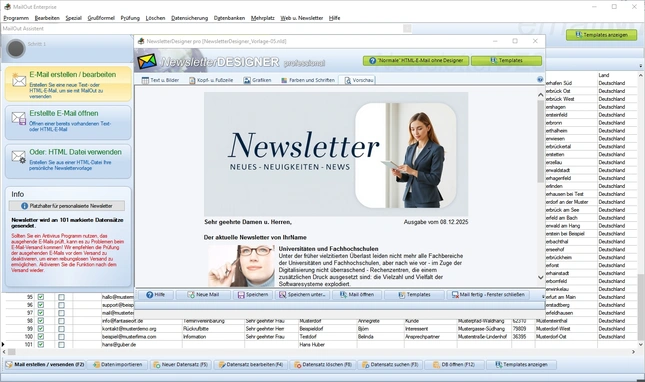Screen dimensions: 645x382
Task: Toggle first checkbox in row 97
Action: tap(41, 313)
